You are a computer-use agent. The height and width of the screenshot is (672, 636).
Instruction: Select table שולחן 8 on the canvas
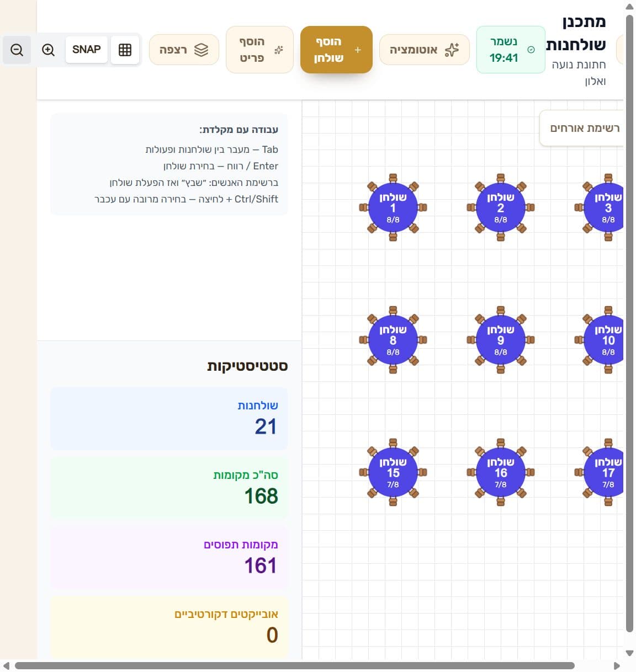tap(393, 340)
